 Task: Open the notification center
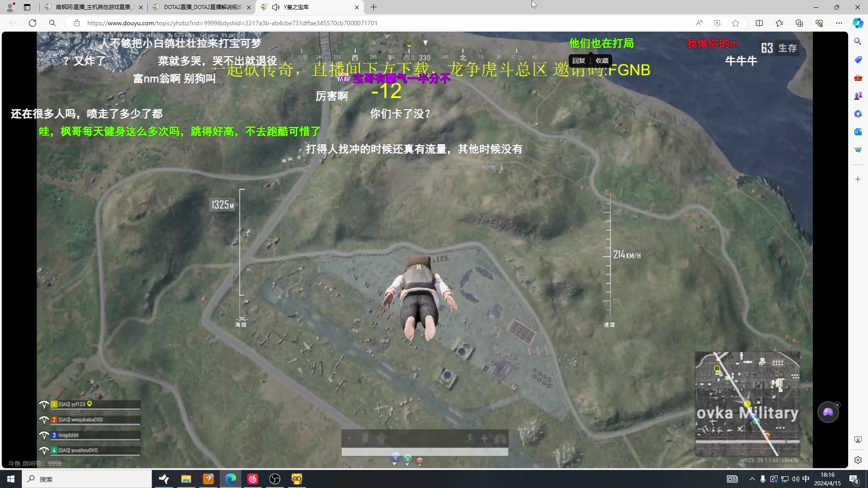pos(854,479)
